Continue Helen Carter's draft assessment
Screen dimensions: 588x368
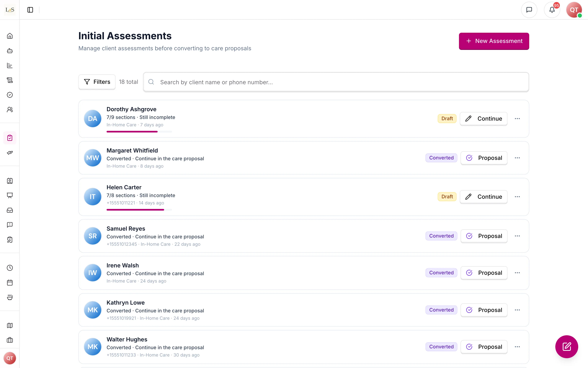[483, 197]
